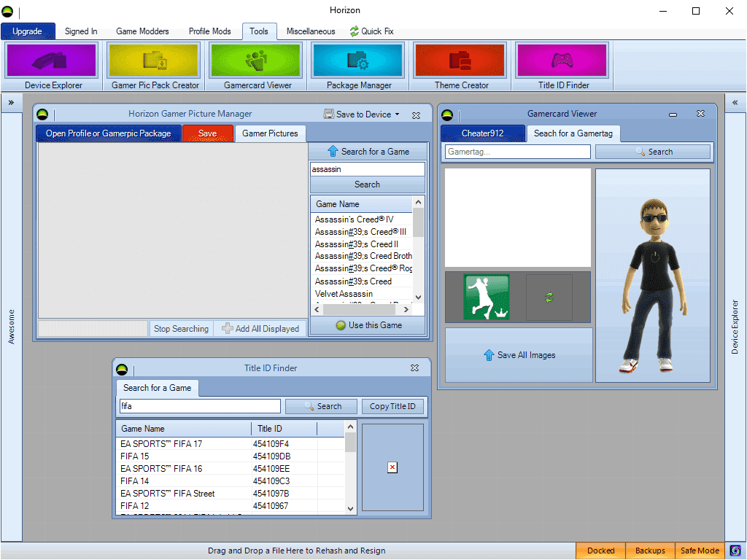Screen dimensions: 747x560
Task: Switch to Profile Mods tab
Action: pyautogui.click(x=209, y=31)
